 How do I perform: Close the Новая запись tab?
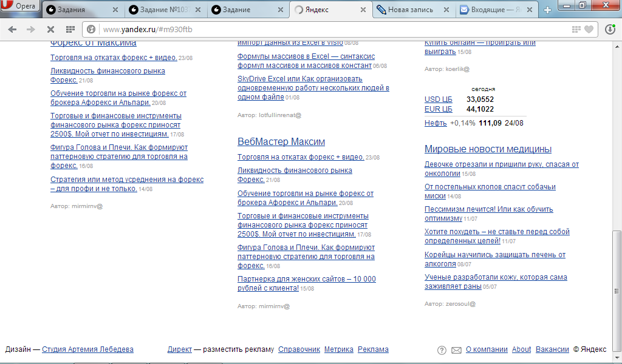click(446, 10)
